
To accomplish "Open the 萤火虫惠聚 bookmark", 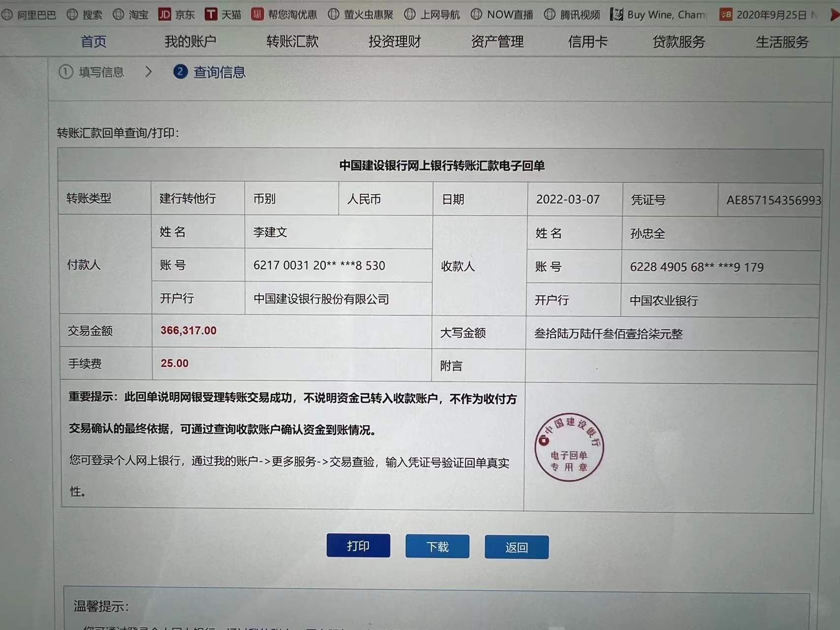I will pyautogui.click(x=360, y=14).
